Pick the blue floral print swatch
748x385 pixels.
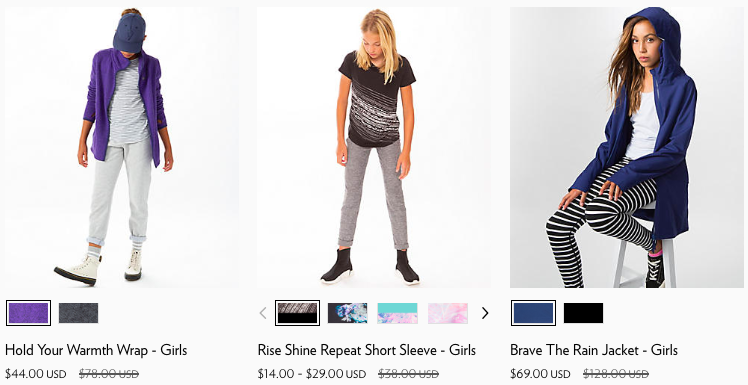click(348, 313)
